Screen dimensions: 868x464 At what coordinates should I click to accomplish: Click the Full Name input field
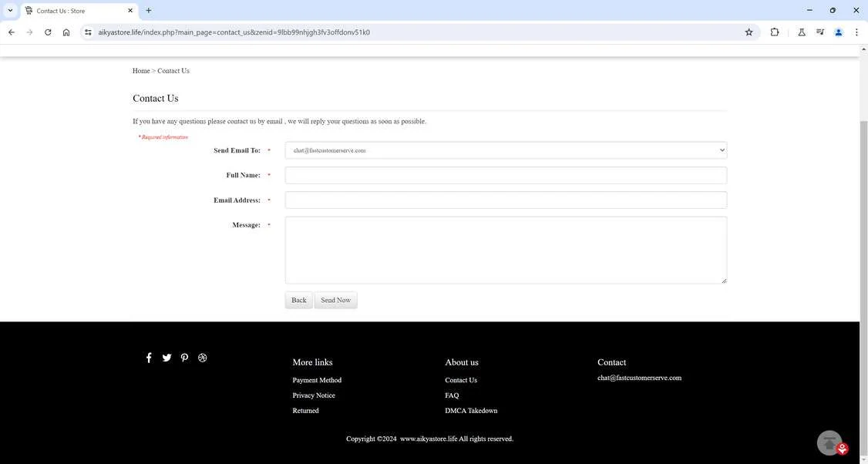[506, 175]
